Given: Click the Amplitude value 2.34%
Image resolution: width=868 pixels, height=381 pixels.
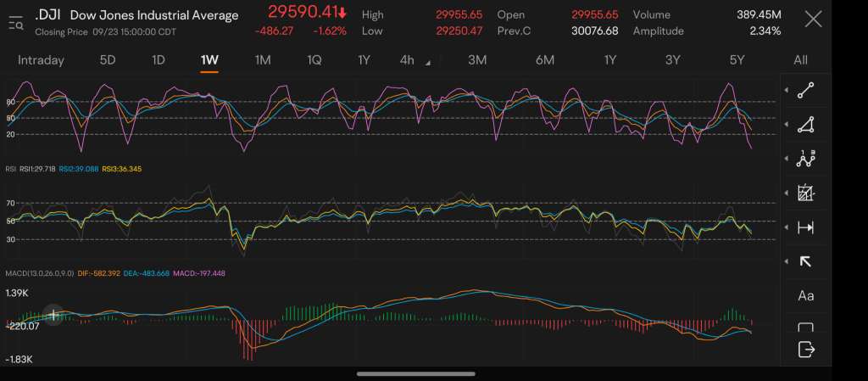Looking at the screenshot, I should coord(765,31).
